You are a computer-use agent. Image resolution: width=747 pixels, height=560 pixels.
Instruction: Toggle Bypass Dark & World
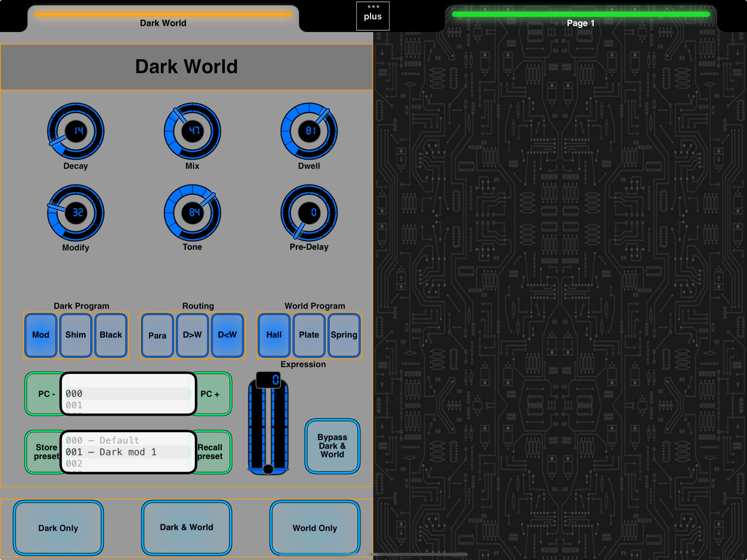[x=332, y=446]
